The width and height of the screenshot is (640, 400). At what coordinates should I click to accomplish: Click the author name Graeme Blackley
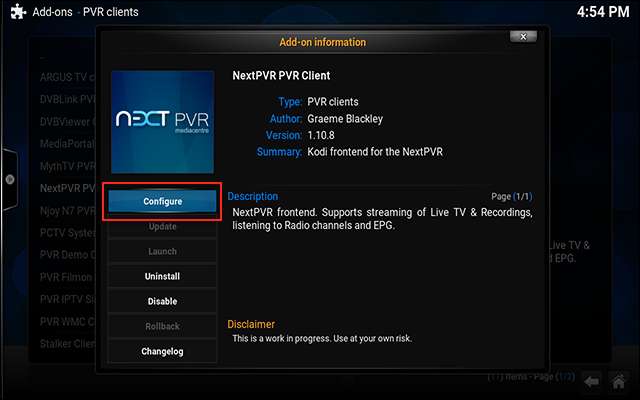pos(345,119)
